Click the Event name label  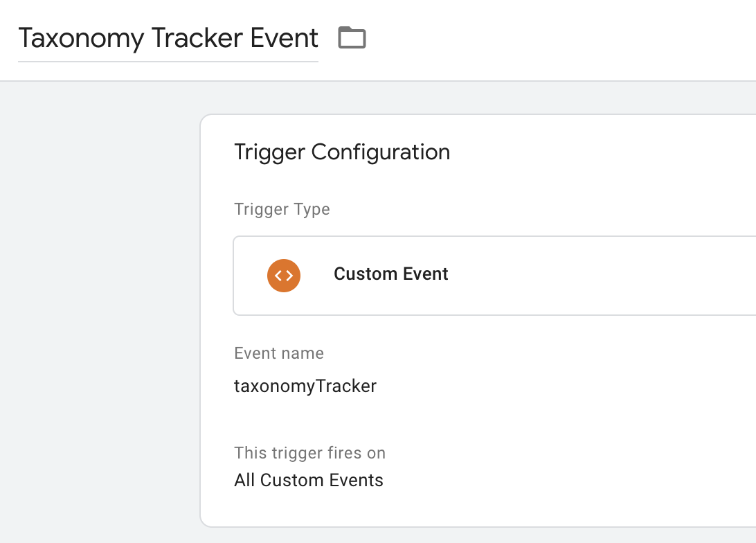click(279, 353)
